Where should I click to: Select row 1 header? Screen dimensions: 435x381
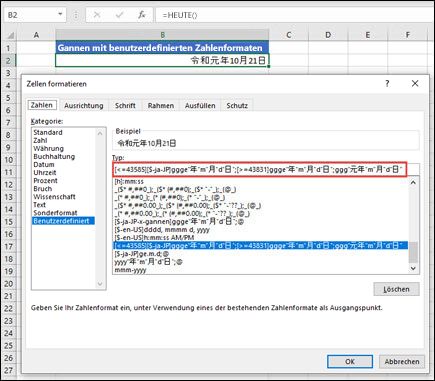coord(9,48)
